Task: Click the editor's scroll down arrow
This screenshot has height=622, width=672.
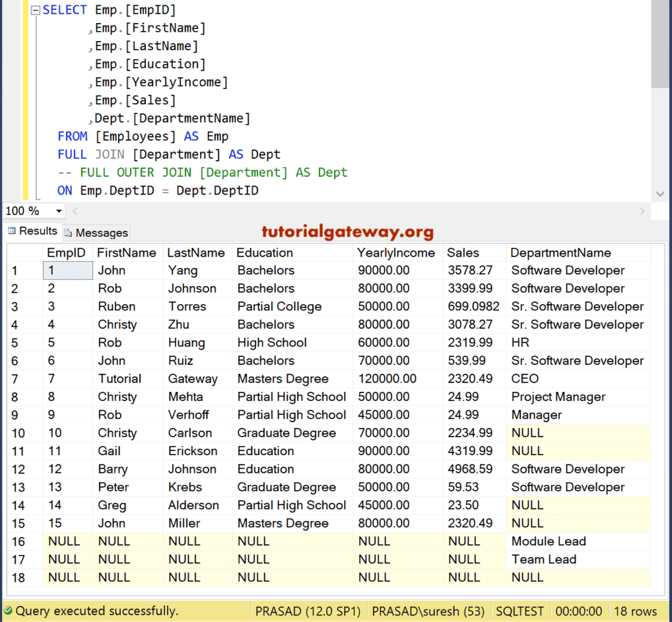Action: point(660,194)
